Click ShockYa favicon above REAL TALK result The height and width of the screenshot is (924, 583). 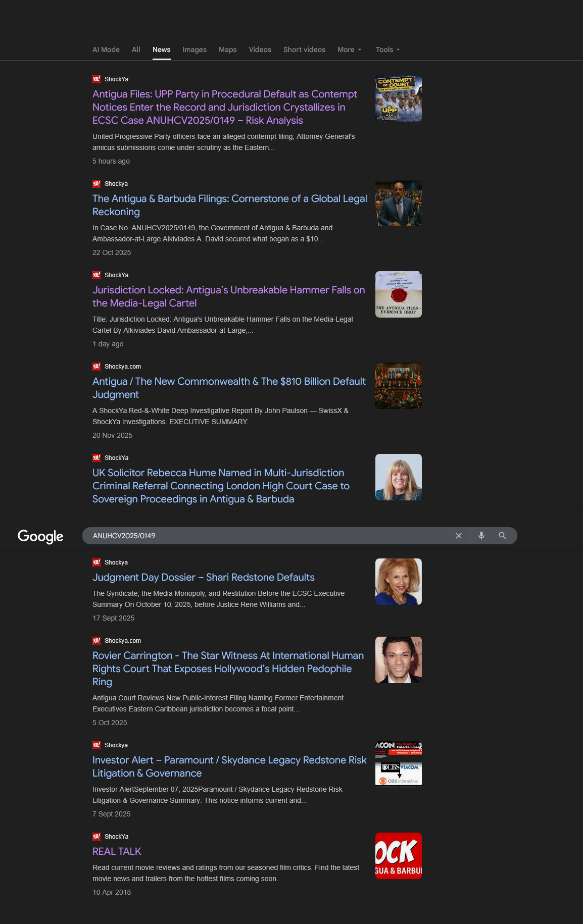click(96, 837)
